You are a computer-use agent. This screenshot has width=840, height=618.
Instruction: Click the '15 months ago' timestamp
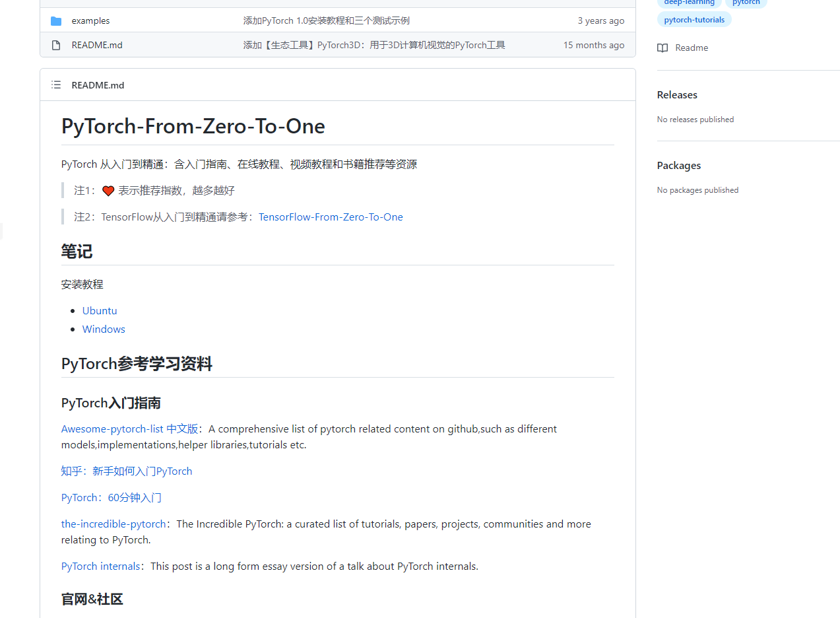click(x=593, y=45)
